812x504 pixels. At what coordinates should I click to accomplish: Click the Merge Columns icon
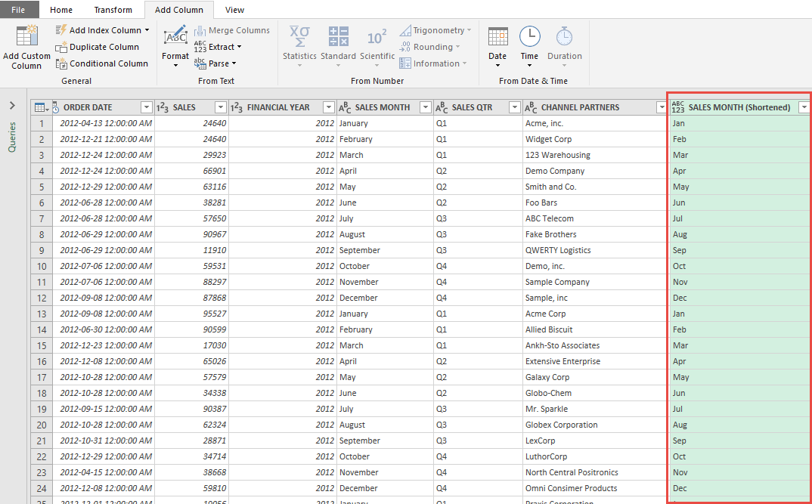coord(200,30)
